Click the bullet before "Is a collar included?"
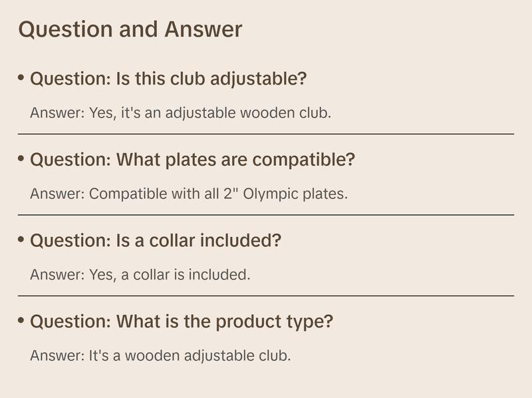The width and height of the screenshot is (532, 398). [21, 240]
